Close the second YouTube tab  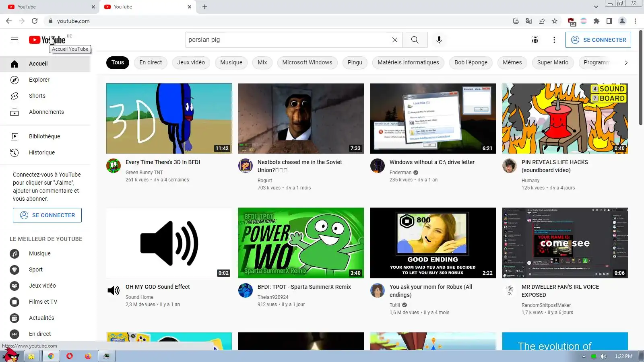coord(190,7)
